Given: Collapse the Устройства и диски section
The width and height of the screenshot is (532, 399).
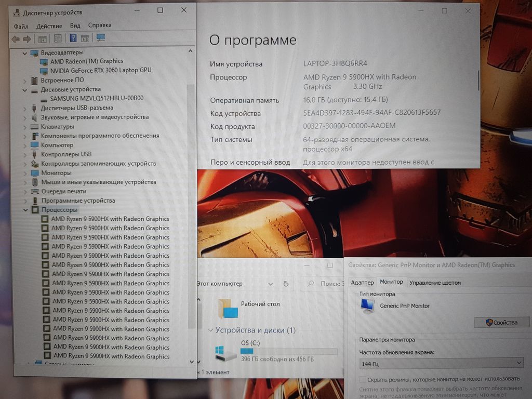Looking at the screenshot, I should (x=210, y=330).
